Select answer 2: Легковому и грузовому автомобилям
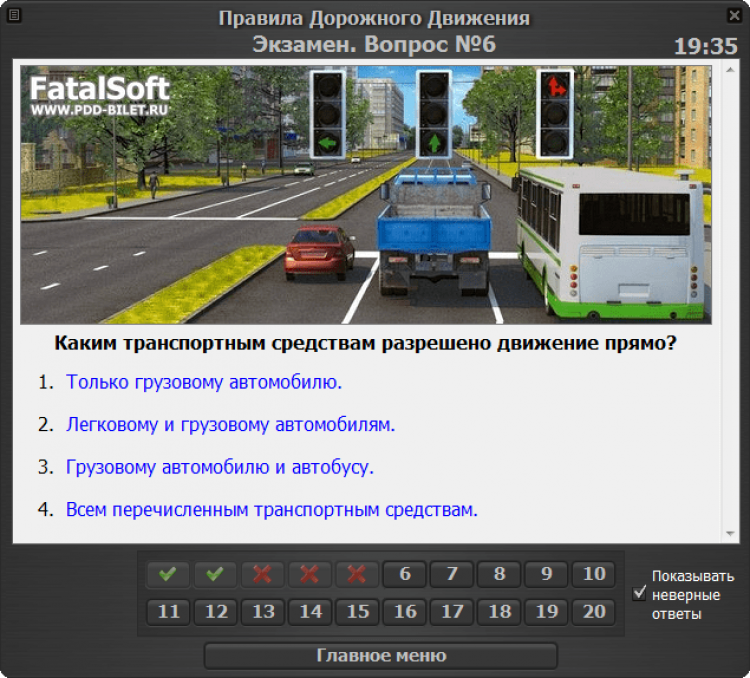Viewport: 750px width, 678px height. pyautogui.click(x=231, y=424)
